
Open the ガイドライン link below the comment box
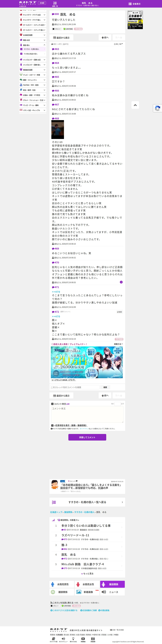[84, 429]
